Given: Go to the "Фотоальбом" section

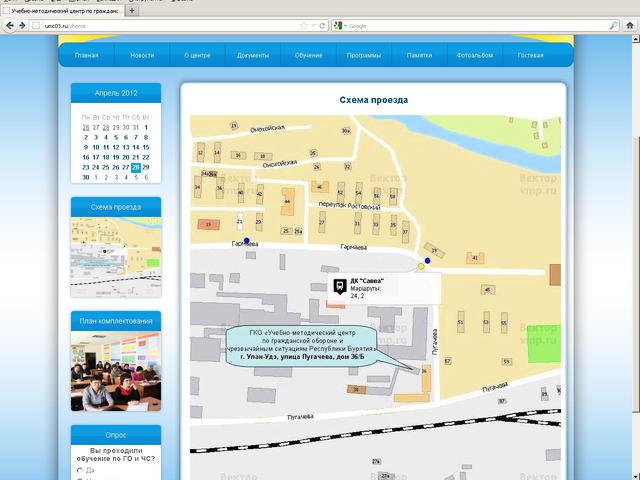Looking at the screenshot, I should (474, 55).
